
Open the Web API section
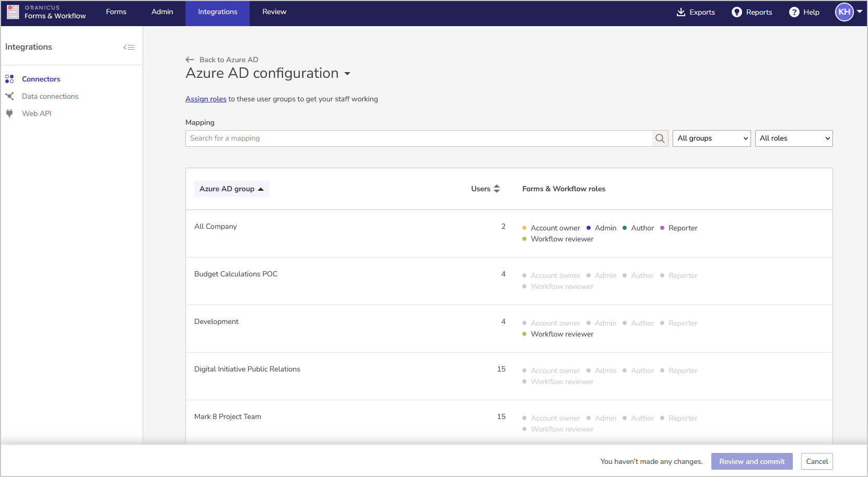point(37,113)
